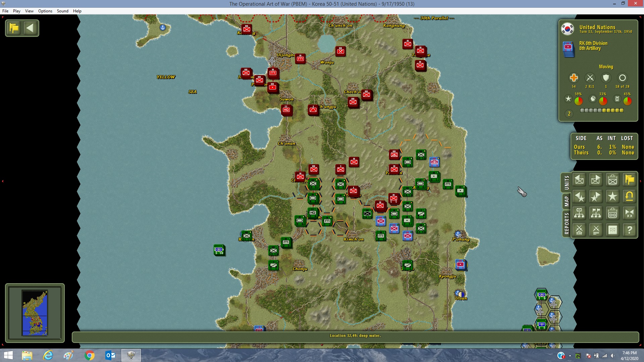Click the divide unit XX button
Image resolution: width=644 pixels, height=362 pixels.
tap(630, 213)
